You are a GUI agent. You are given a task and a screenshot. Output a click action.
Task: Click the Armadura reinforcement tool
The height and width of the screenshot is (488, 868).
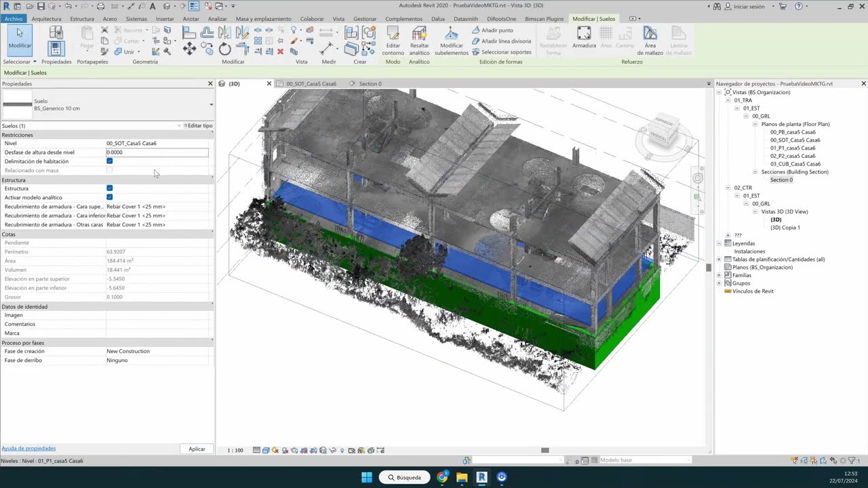(x=584, y=38)
